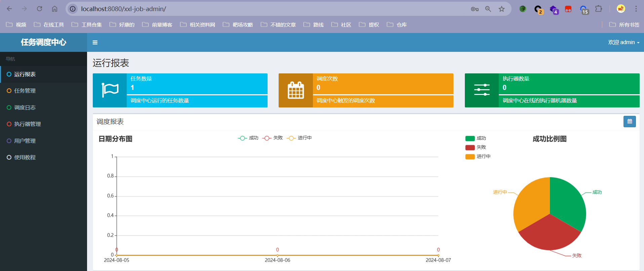Toggle the sidebar with the hamburger icon
644x271 pixels.
[95, 42]
